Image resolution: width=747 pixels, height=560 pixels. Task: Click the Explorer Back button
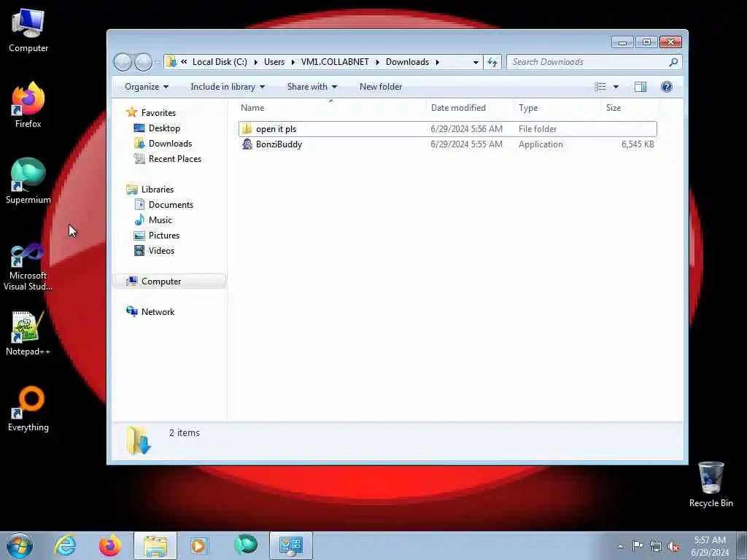click(123, 62)
